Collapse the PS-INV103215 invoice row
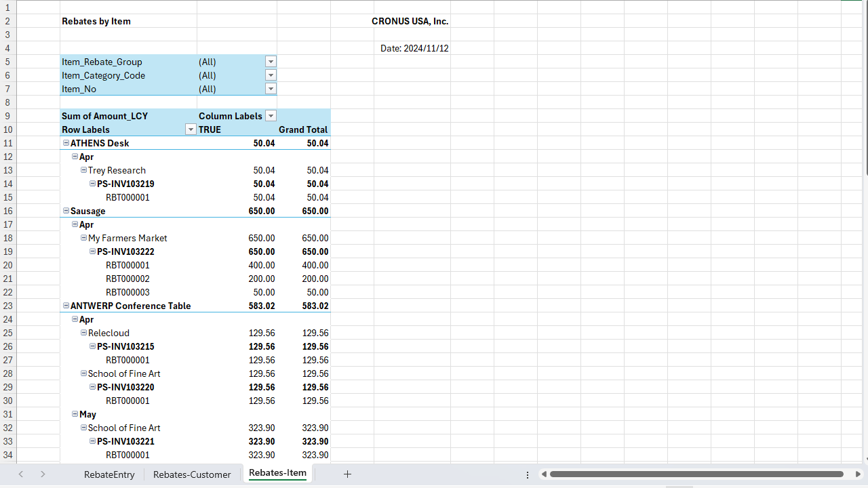Viewport: 868px width, 488px height. [93, 346]
